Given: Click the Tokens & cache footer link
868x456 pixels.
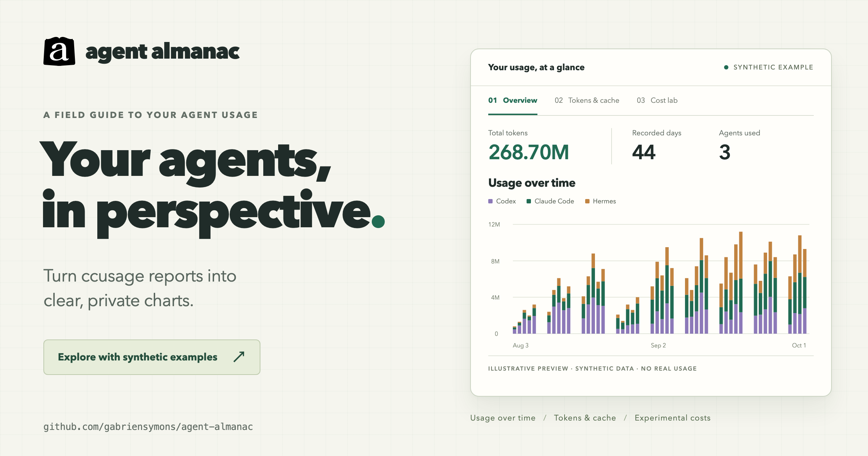Looking at the screenshot, I should (x=585, y=418).
